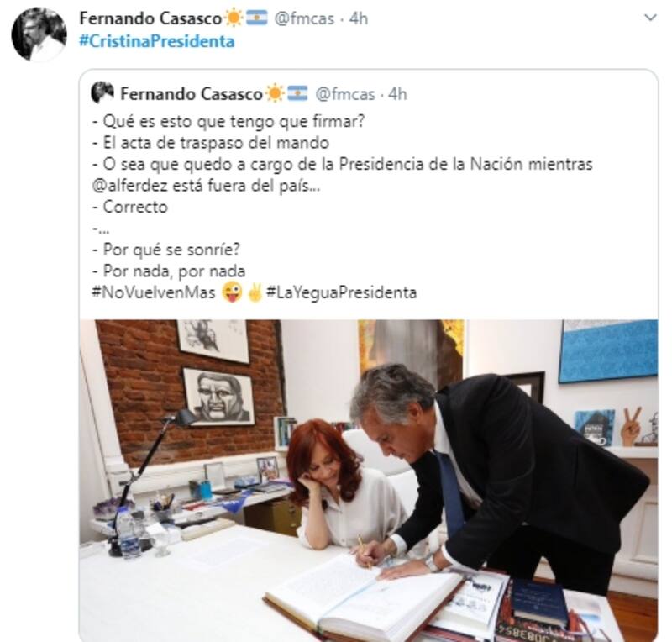Click the victory hand emoji

(x=255, y=292)
